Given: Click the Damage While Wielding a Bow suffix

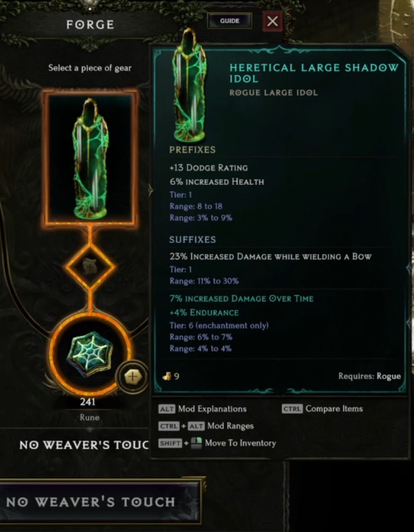Looking at the screenshot, I should tap(271, 257).
